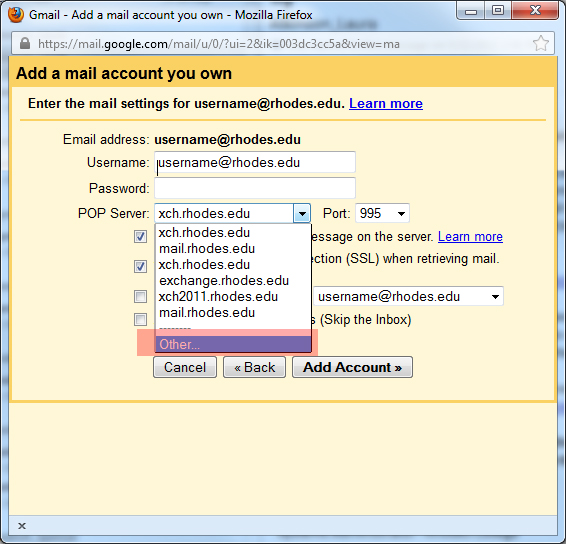Maximize the Firefox window

coord(498,10)
